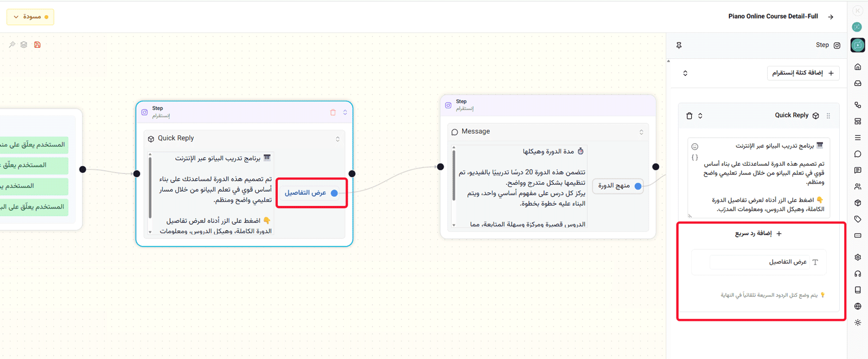Open the tag icon in sidebar

pyautogui.click(x=858, y=219)
